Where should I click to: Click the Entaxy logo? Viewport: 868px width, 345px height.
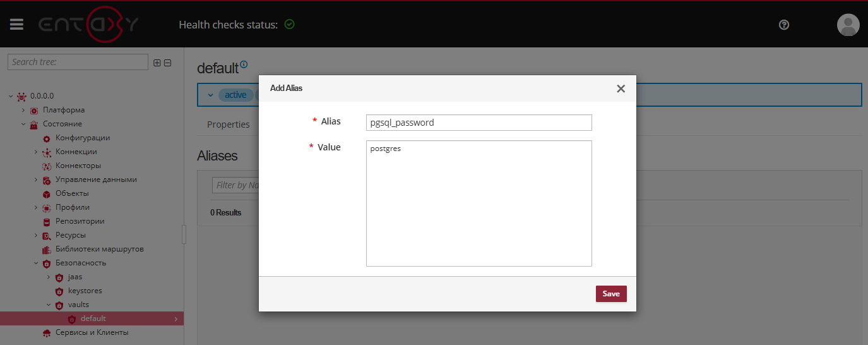coord(89,25)
